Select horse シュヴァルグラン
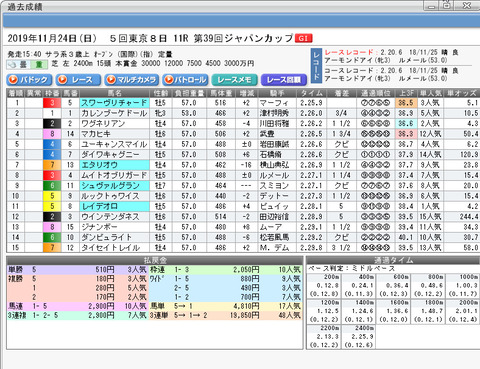This screenshot has width=480, height=369. (x=114, y=186)
